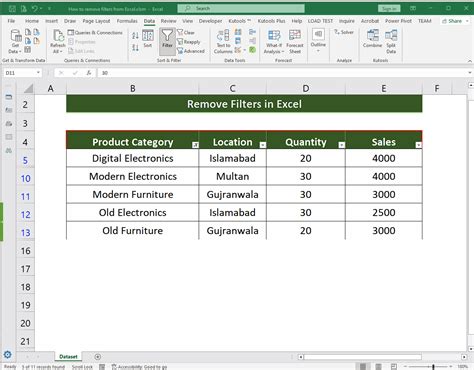Viewport: 474px width, 370px height.
Task: Click the Kutools Combine icon
Action: (372, 38)
